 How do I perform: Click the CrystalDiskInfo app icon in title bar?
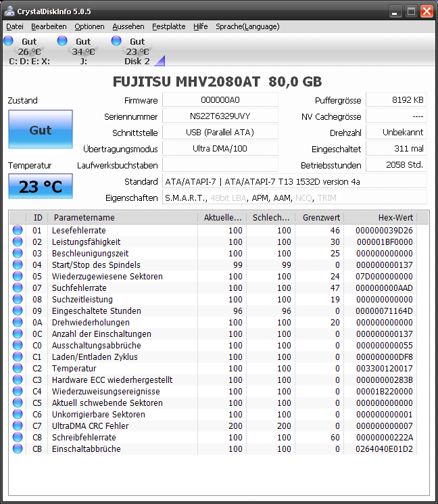point(9,11)
